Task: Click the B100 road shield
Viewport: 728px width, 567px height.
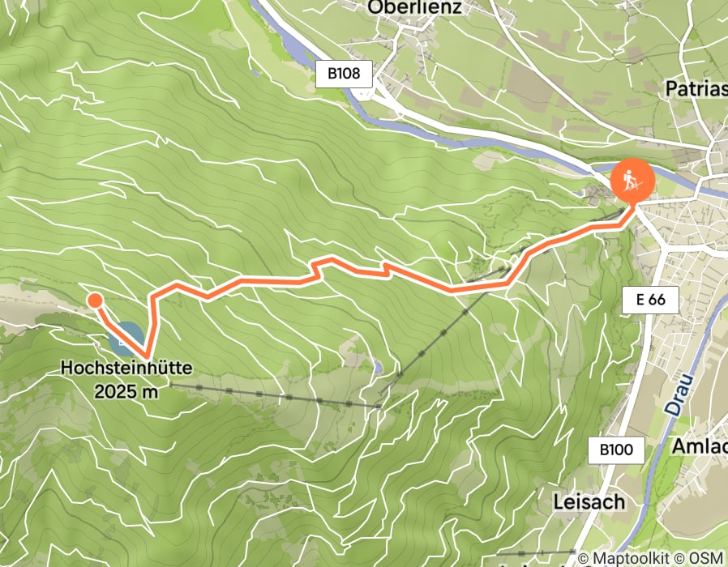Action: (x=616, y=450)
